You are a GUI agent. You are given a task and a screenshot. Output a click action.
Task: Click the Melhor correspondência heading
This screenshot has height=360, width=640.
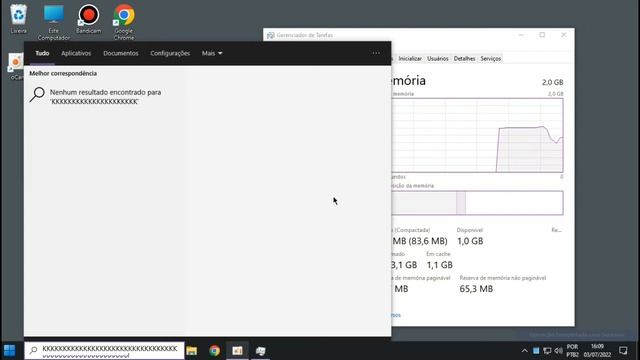pos(63,73)
